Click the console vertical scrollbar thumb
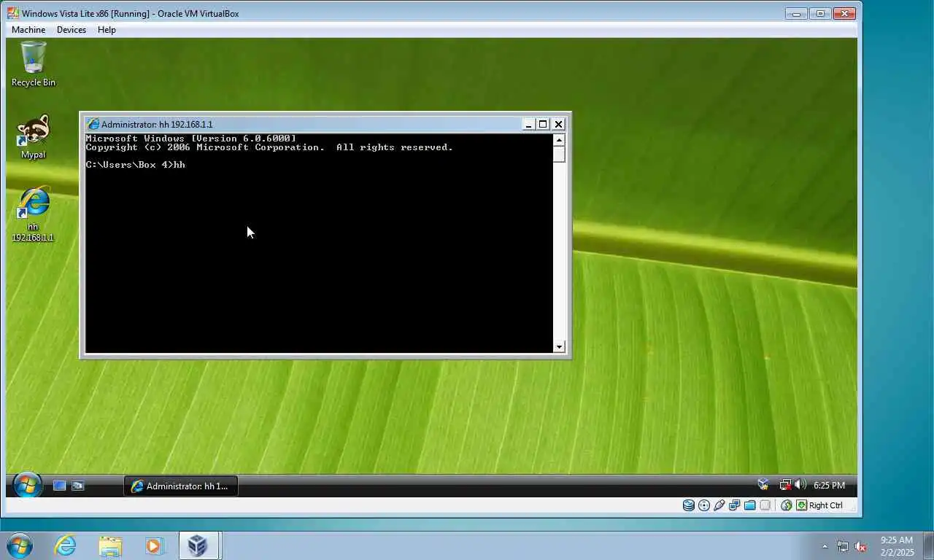 pyautogui.click(x=560, y=154)
